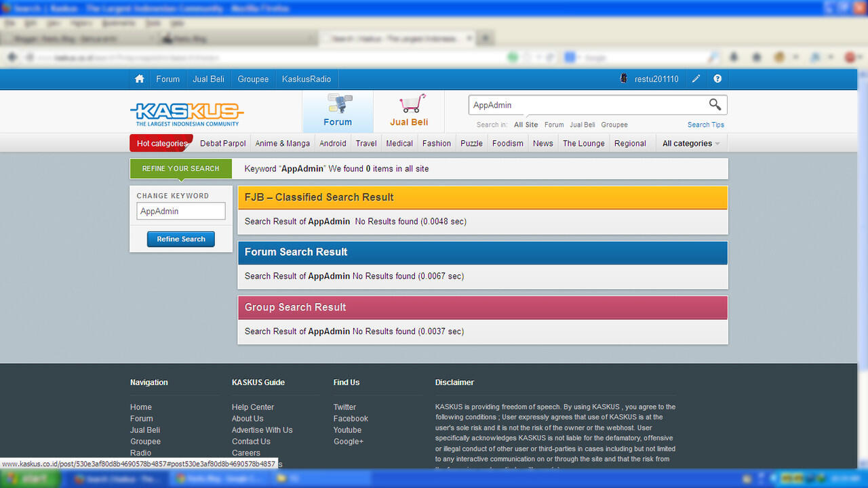Open restu201110 user profile link

[656, 79]
